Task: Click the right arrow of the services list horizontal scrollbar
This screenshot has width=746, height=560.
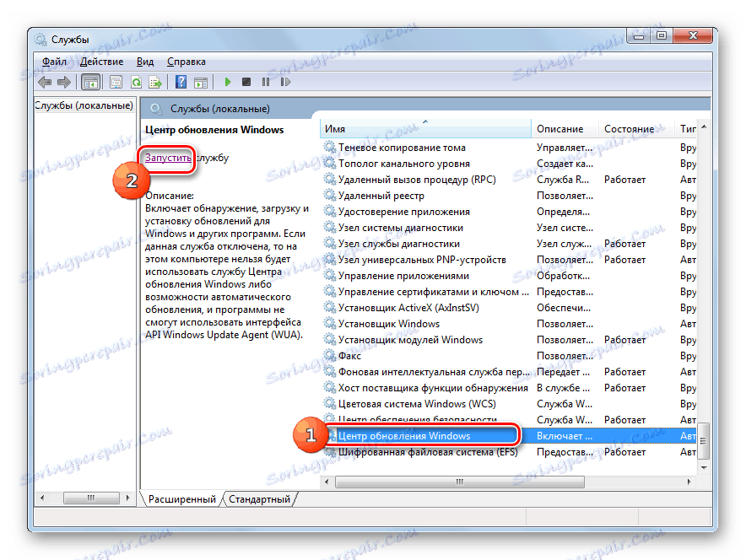Action: pos(689,482)
